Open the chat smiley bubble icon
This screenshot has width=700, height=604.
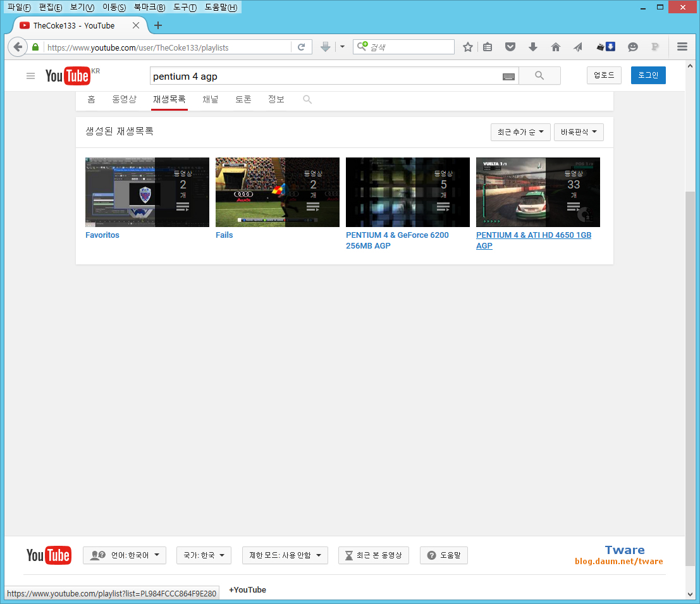[x=632, y=47]
